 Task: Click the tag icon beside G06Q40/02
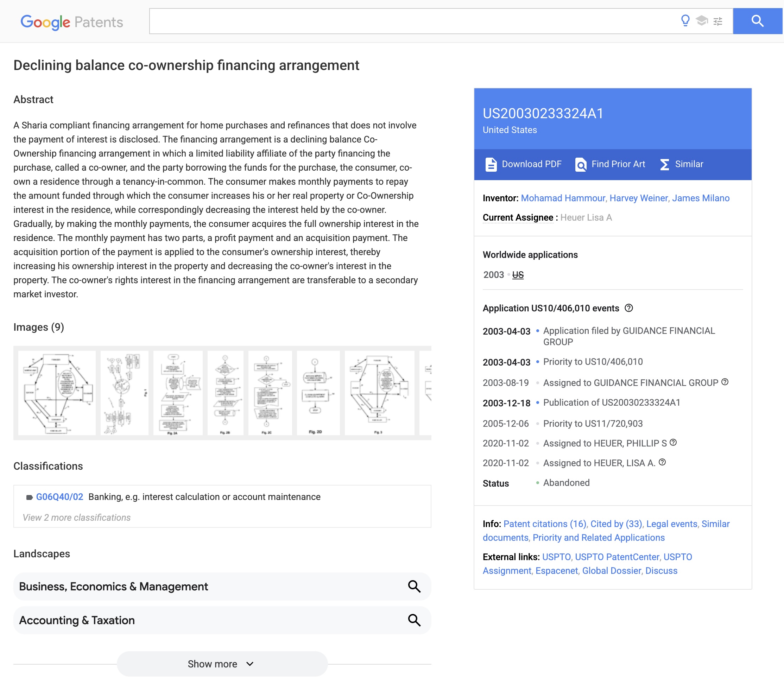[x=29, y=497]
